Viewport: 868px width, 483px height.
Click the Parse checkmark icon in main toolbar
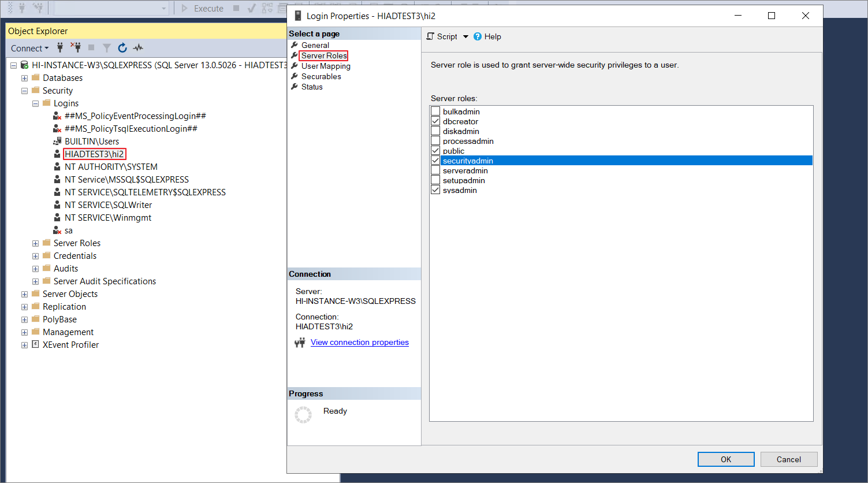[251, 8]
